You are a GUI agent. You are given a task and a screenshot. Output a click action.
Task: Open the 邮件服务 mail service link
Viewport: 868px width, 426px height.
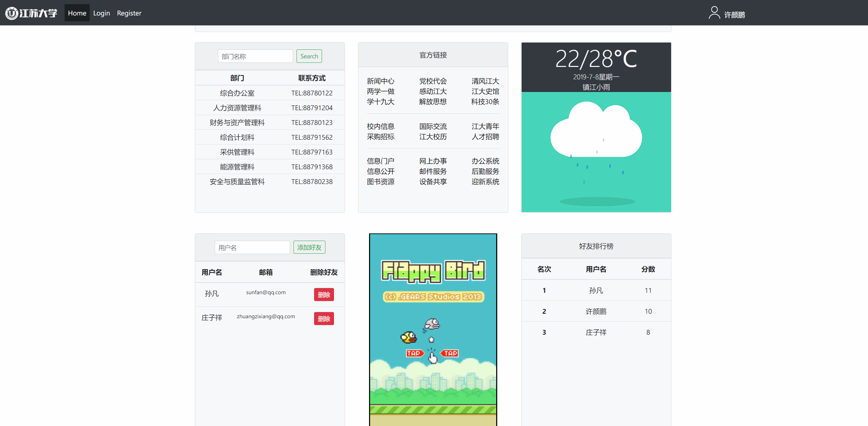[x=433, y=171]
